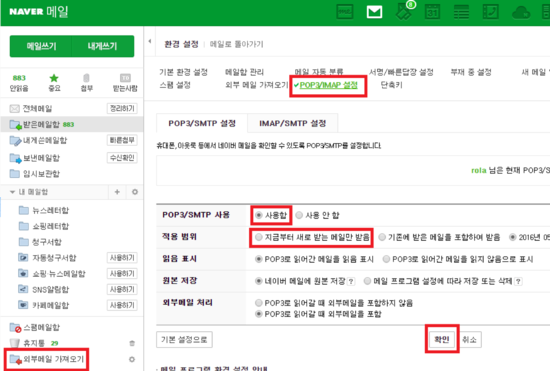Open the memo list icon in header
550x371 pixels.
[x=461, y=12]
